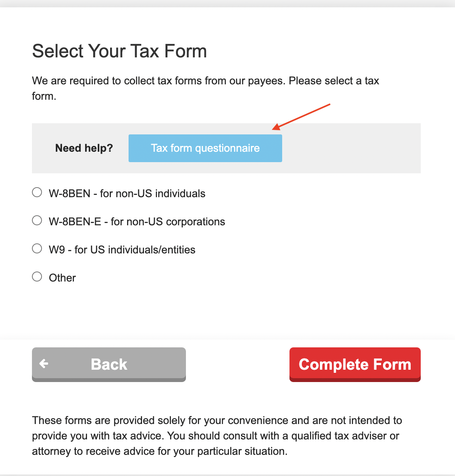Click the 'Other' option label text
Viewport: 455px width, 476px height.
(x=62, y=278)
